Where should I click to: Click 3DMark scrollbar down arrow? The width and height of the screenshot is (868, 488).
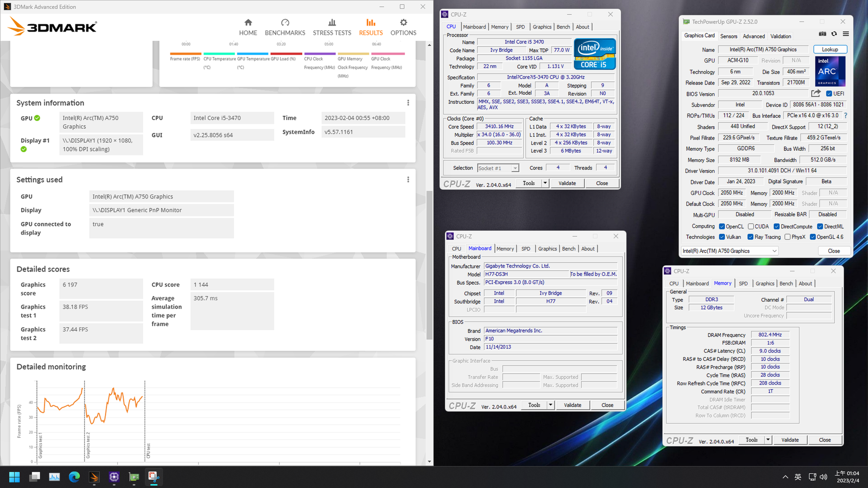point(429,462)
